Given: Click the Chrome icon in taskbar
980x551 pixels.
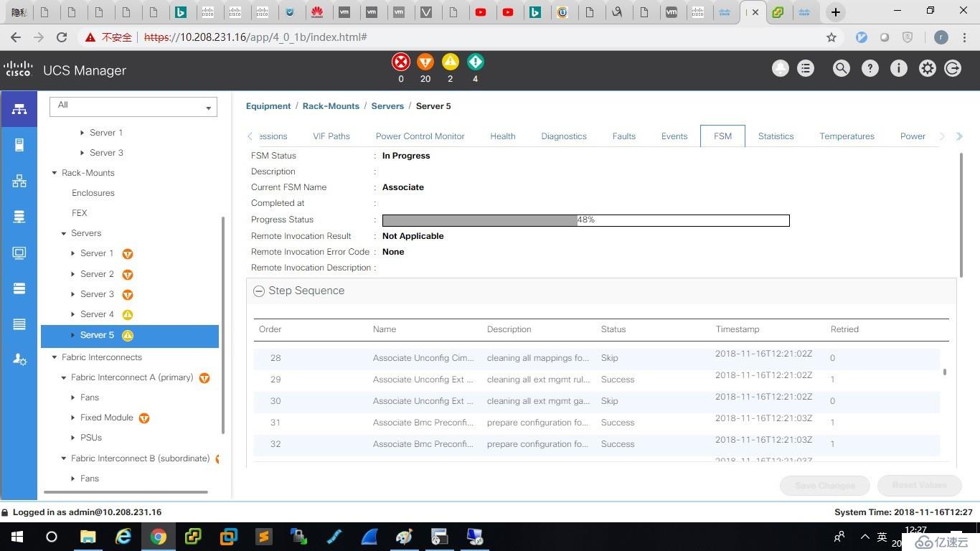Looking at the screenshot, I should click(159, 537).
